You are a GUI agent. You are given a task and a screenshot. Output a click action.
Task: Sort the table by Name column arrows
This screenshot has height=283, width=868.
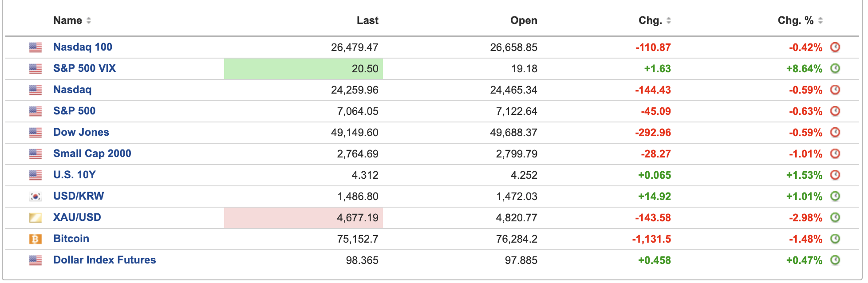(89, 20)
